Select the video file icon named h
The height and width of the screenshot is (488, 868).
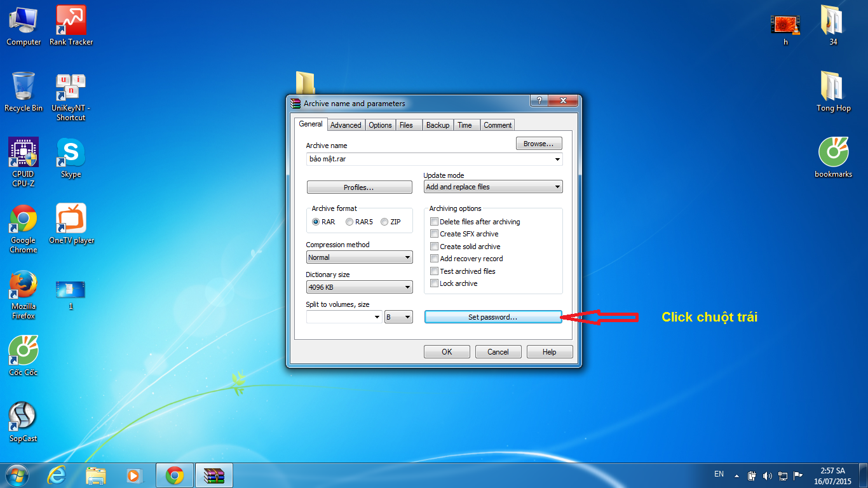[785, 29]
